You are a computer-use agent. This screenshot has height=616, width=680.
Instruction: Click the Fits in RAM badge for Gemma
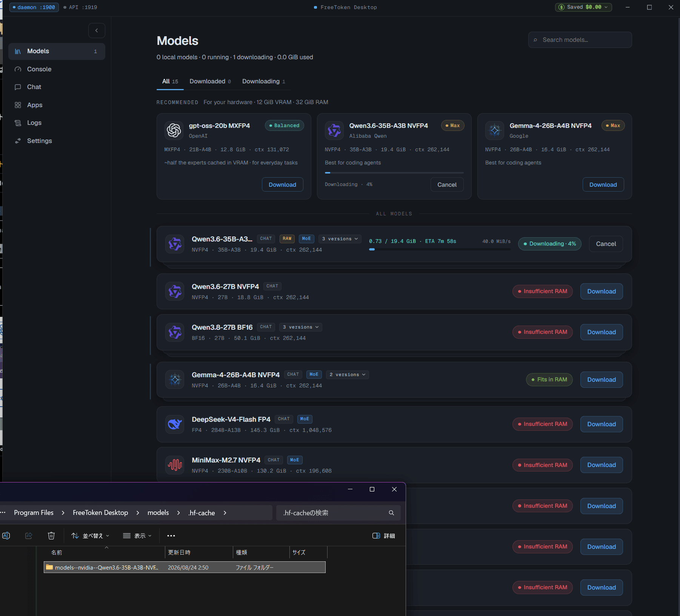[549, 379]
